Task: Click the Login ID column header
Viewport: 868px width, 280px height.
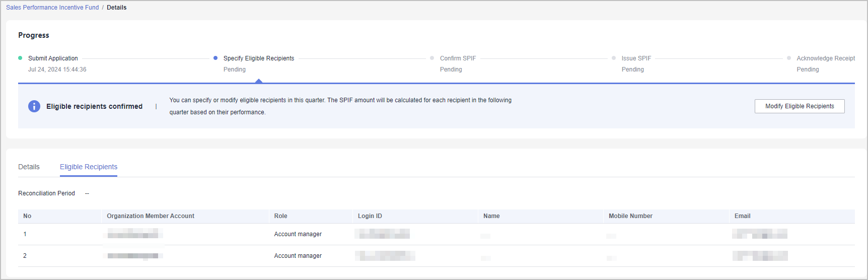Action: 370,216
